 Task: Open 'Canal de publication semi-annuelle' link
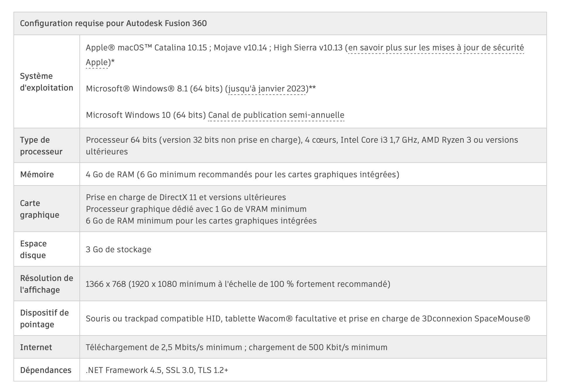[x=276, y=115]
